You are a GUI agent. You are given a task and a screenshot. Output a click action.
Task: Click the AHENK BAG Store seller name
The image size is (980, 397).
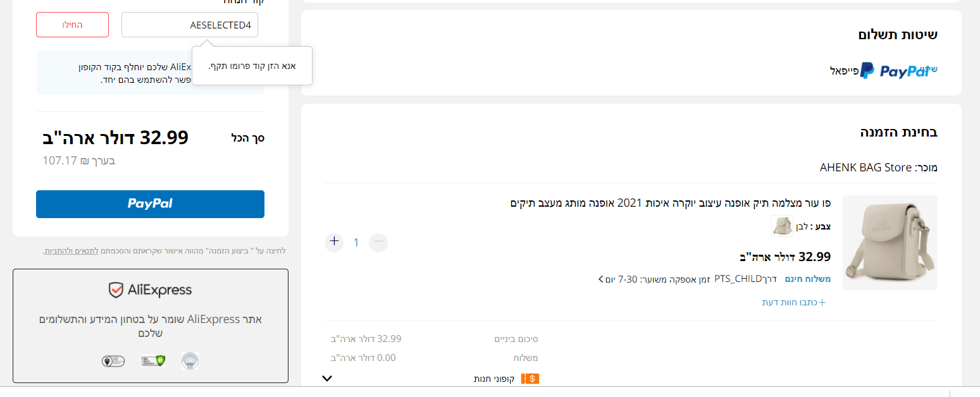pos(867,168)
